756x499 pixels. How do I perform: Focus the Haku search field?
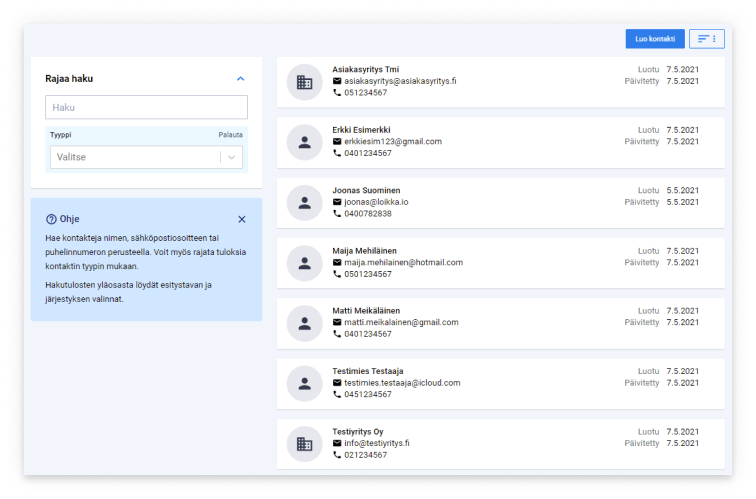147,107
